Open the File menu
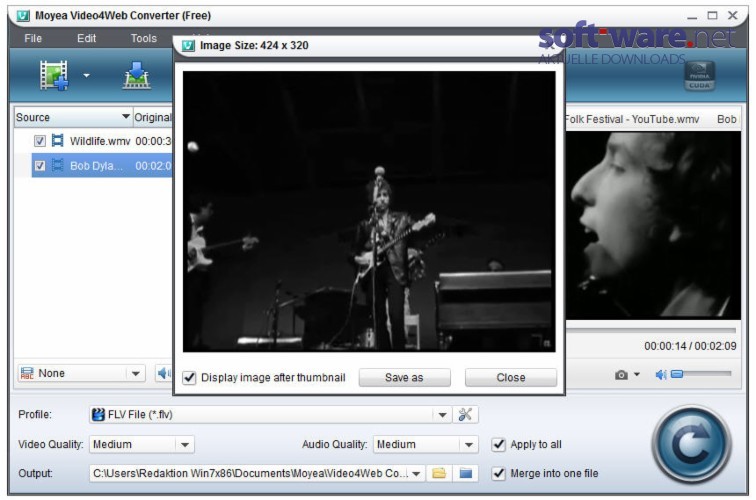The width and height of the screenshot is (756, 500). point(33,38)
